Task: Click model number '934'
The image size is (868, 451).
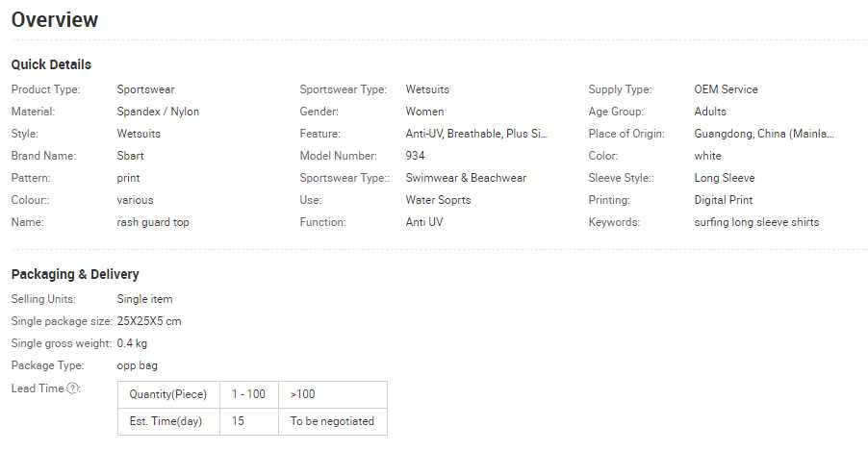Action: pyautogui.click(x=415, y=156)
